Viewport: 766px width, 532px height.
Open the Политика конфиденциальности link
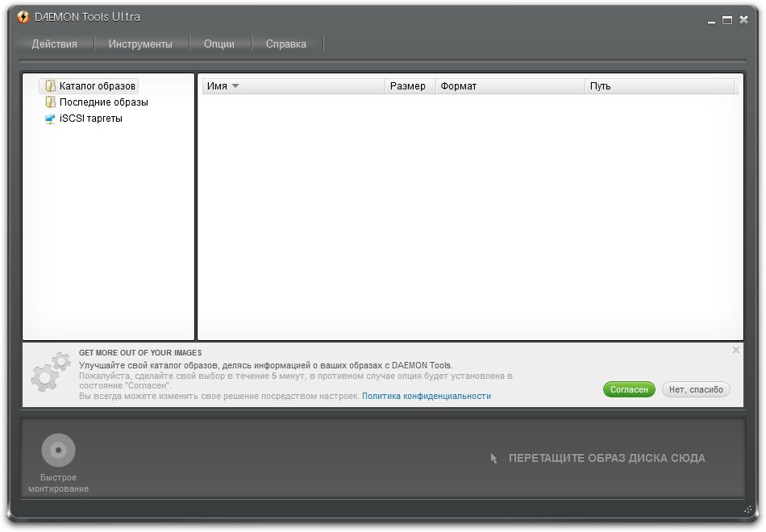pos(427,397)
